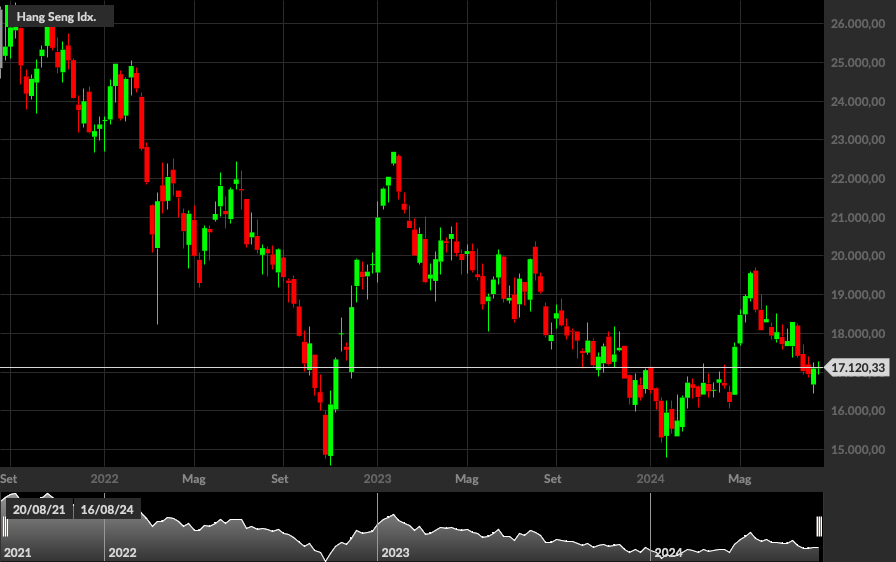Click the 19.000,00 price axis label

pyautogui.click(x=858, y=294)
